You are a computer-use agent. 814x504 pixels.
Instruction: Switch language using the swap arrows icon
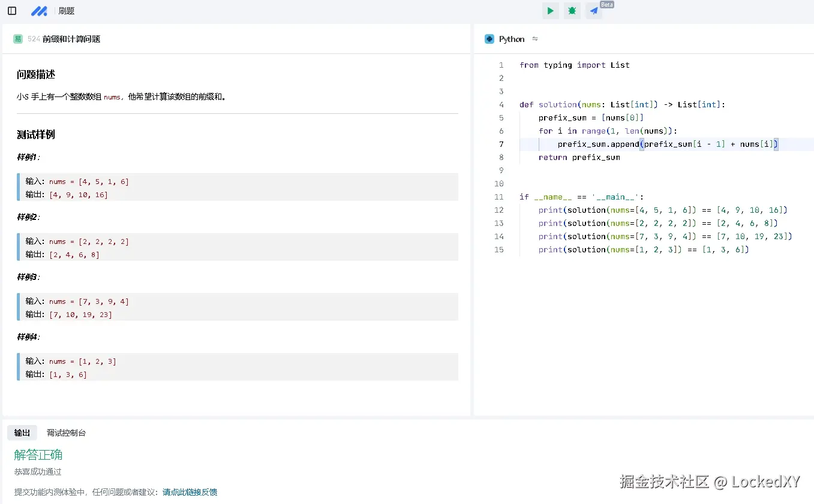(535, 39)
